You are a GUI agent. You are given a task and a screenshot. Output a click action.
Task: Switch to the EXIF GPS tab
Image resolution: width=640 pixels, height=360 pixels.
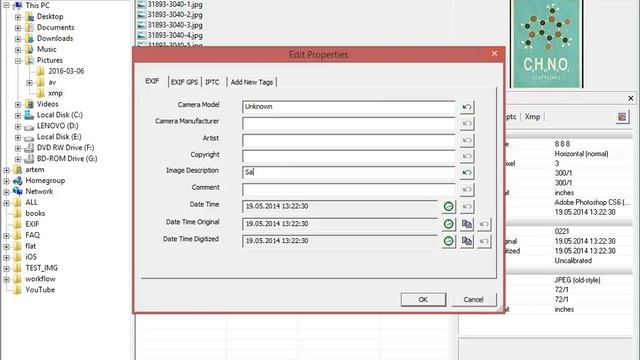(184, 82)
